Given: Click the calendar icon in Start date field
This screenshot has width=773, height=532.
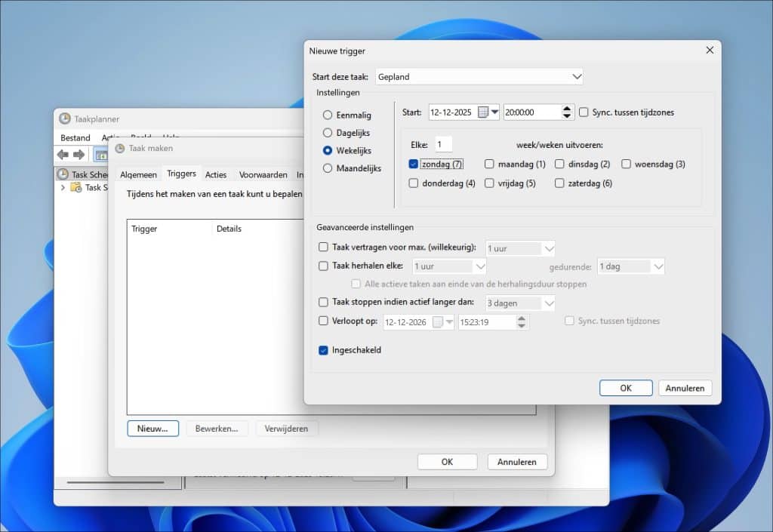Looking at the screenshot, I should click(x=483, y=112).
